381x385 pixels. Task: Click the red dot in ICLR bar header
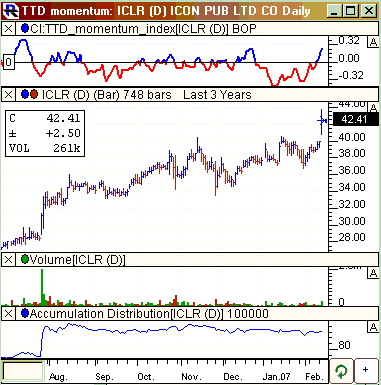coord(34,95)
